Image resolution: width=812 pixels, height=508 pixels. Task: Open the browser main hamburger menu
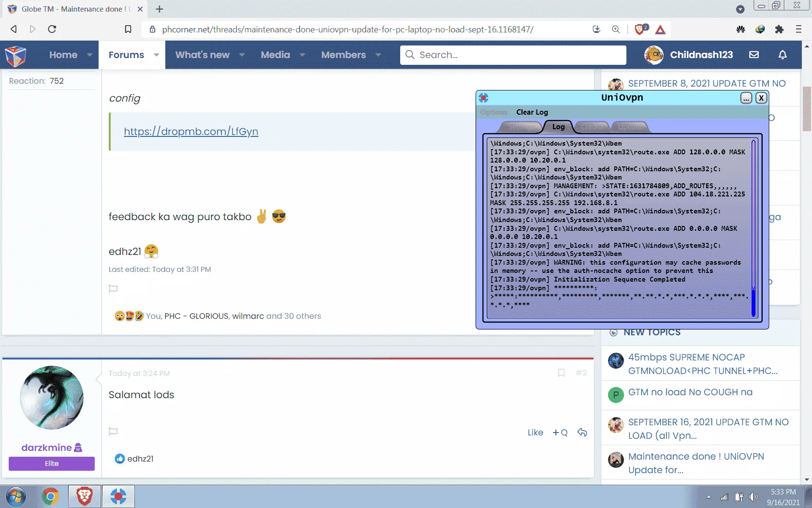tap(798, 30)
